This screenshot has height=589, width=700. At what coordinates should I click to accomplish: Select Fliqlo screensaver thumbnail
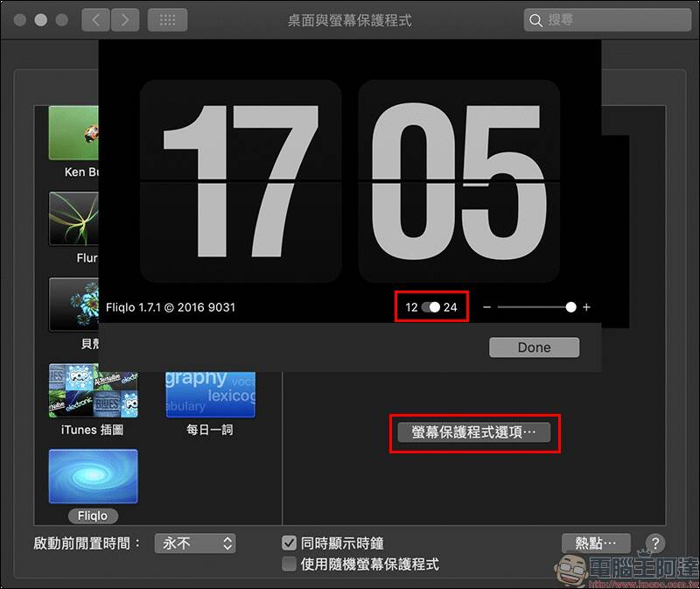[94, 476]
